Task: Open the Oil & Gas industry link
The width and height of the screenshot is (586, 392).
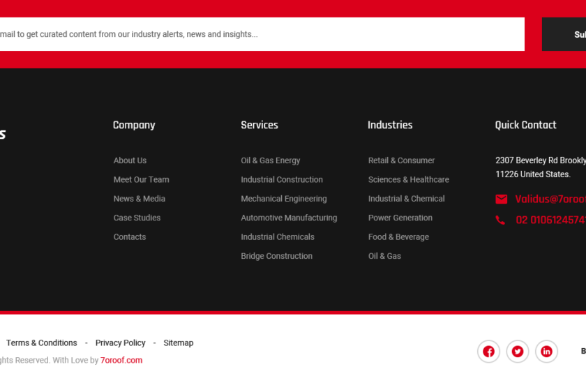Action: click(x=384, y=255)
